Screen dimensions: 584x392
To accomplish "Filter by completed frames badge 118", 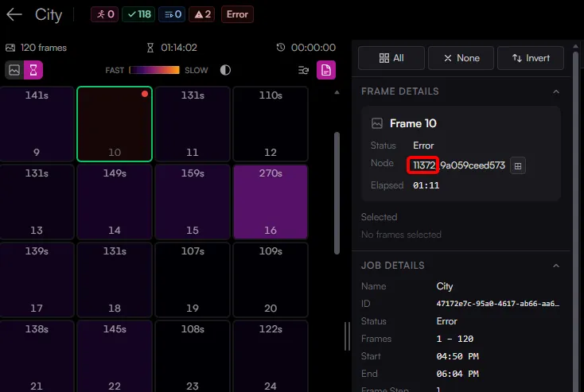I will tap(138, 14).
